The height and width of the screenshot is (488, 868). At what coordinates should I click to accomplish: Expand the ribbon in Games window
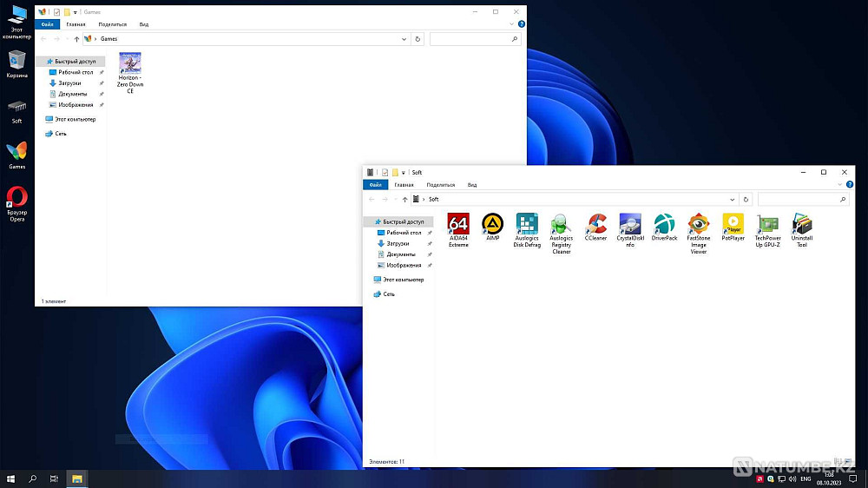coord(511,24)
